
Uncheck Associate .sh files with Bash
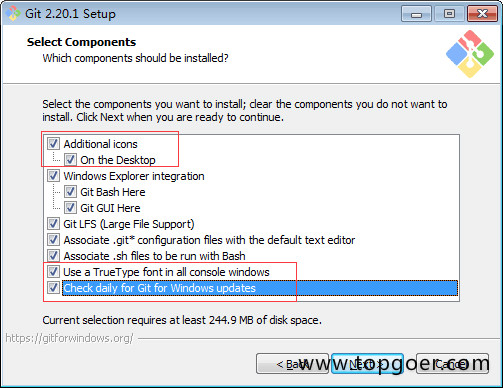pos(53,256)
